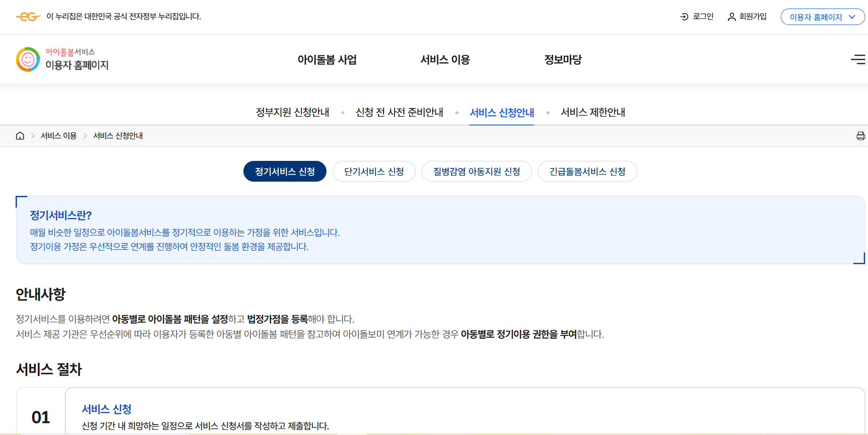Switch to the 단기서비스 신청 tab
The image size is (868, 435).
(x=374, y=171)
